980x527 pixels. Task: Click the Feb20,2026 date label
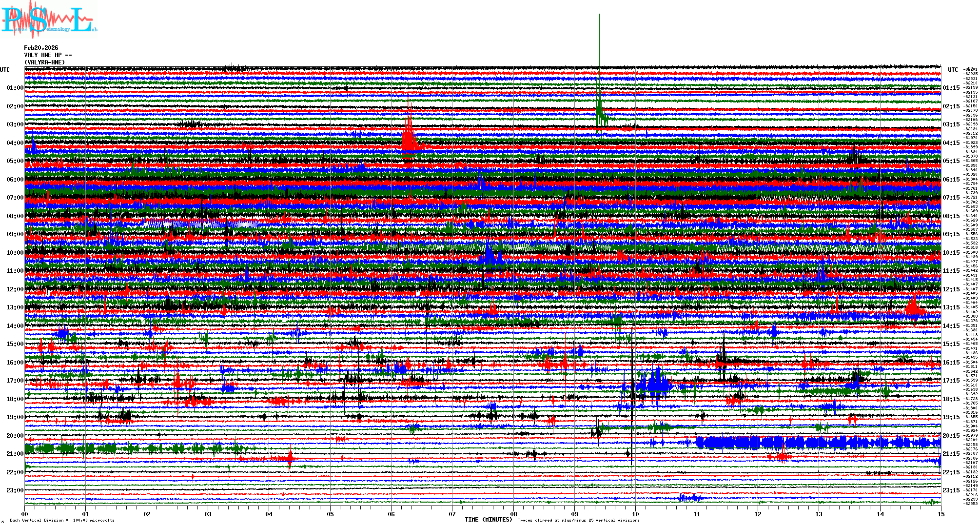41,48
